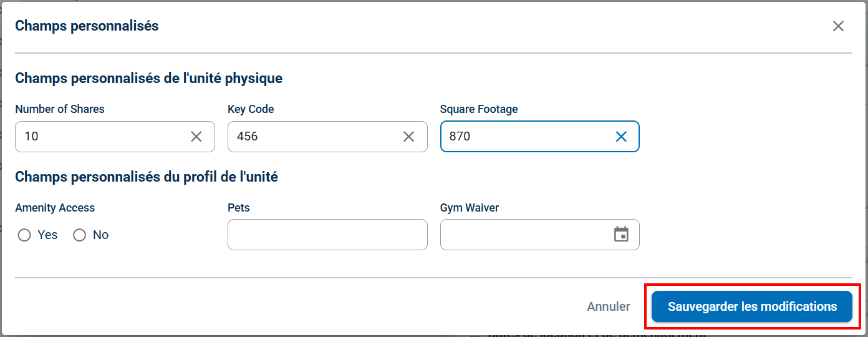Viewport: 868px width, 337px height.
Task: Close the Champs personnalisés dialog
Action: 838,26
